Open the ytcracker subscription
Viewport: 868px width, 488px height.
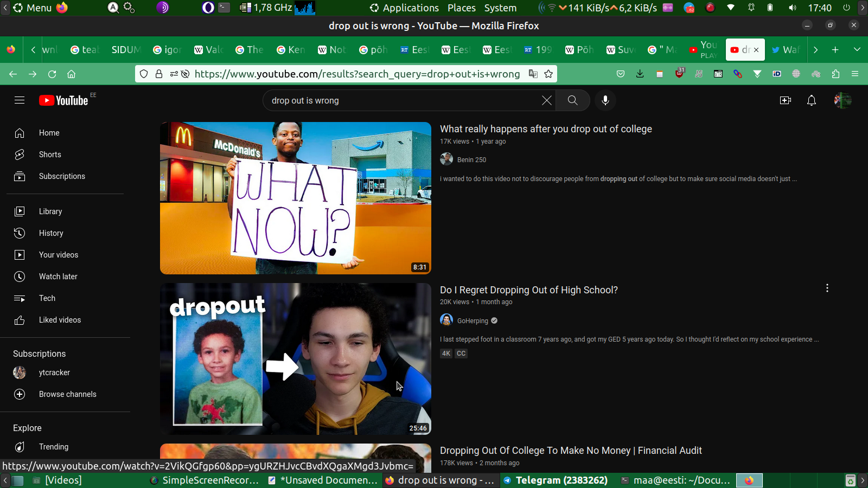click(65, 373)
